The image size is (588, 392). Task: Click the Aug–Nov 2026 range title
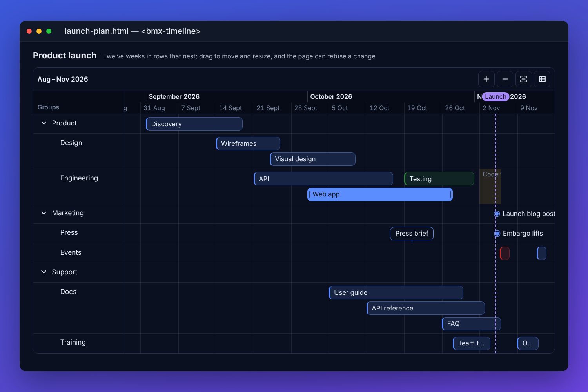63,79
